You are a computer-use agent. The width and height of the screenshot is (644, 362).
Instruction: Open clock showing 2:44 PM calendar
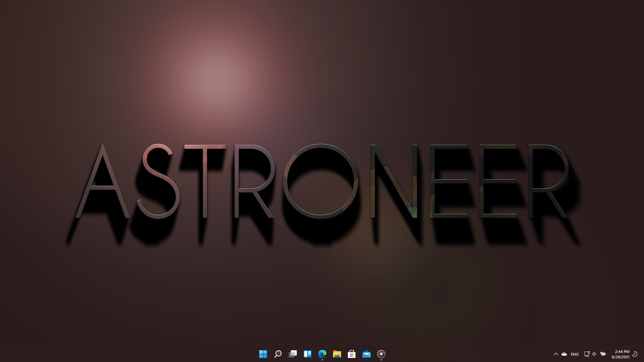point(621,354)
